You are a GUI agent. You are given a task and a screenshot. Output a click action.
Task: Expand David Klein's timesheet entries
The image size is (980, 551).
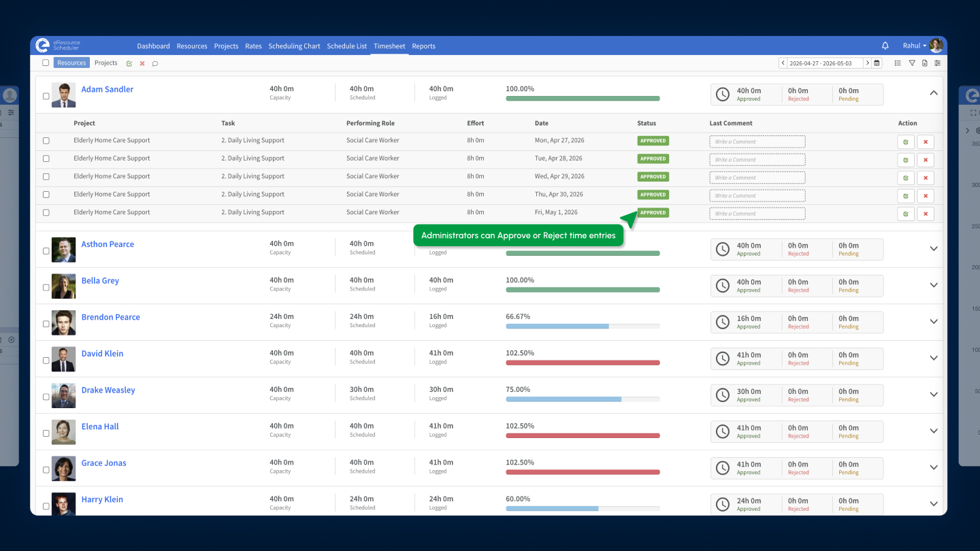pyautogui.click(x=934, y=358)
